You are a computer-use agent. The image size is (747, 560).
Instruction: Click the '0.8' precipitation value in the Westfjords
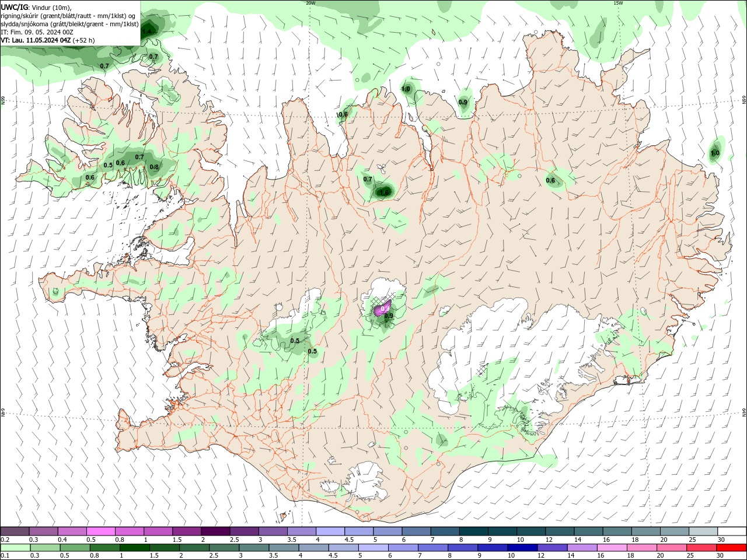click(x=154, y=167)
